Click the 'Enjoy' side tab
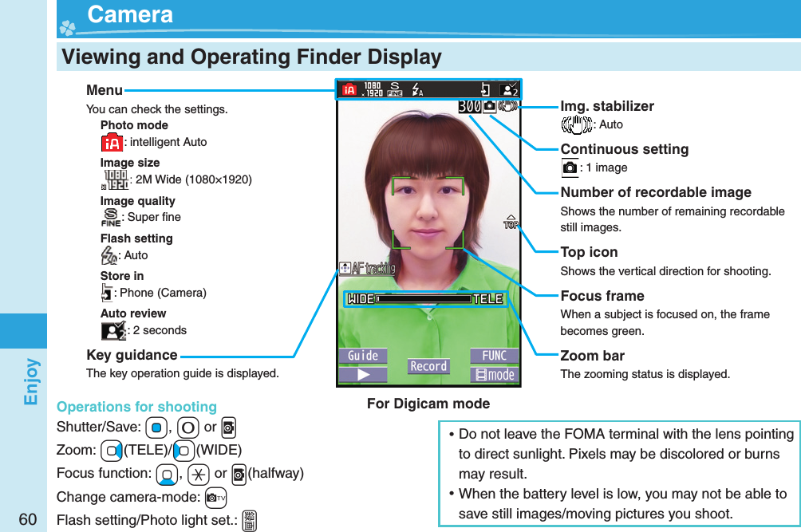801x532 pixels. [30, 381]
